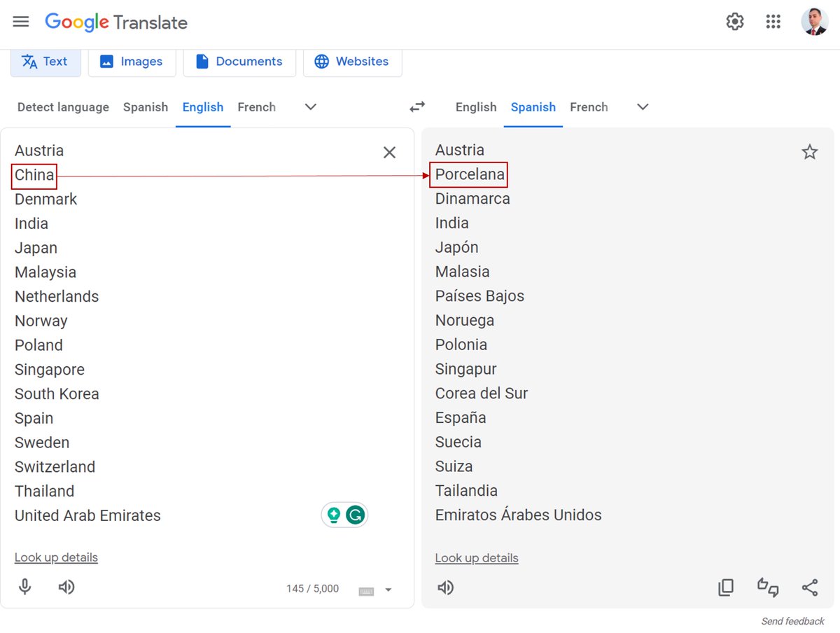Click Tailandia in the translation
Image resolution: width=840 pixels, height=633 pixels.
pos(466,490)
